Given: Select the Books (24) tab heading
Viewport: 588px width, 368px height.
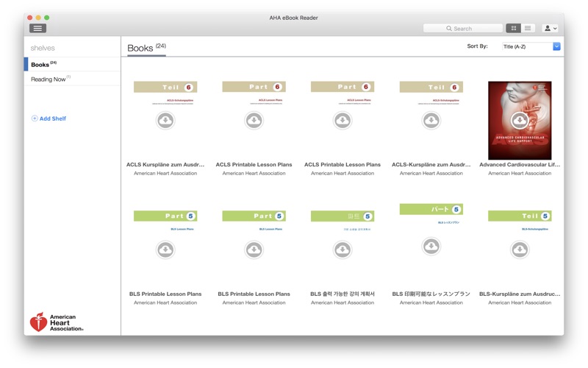Looking at the screenshot, I should click(x=146, y=48).
